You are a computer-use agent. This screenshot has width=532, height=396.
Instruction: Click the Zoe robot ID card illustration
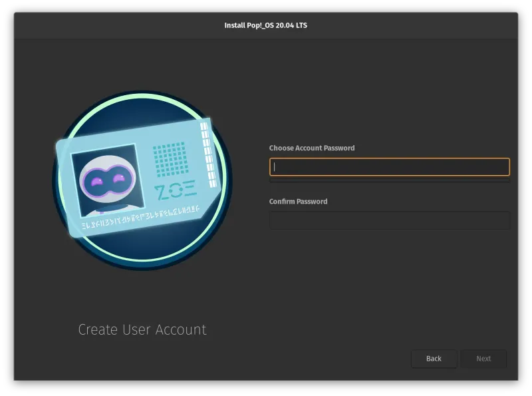point(142,180)
